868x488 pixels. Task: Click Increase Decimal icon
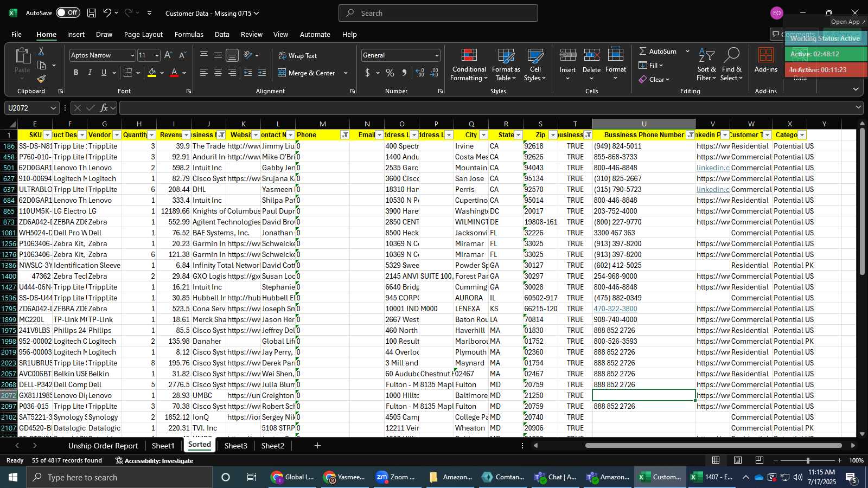click(420, 73)
